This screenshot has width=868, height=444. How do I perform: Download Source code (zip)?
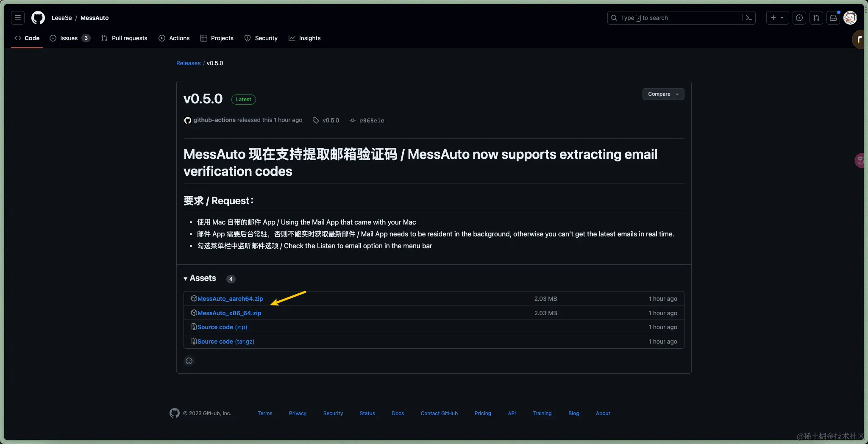click(222, 327)
